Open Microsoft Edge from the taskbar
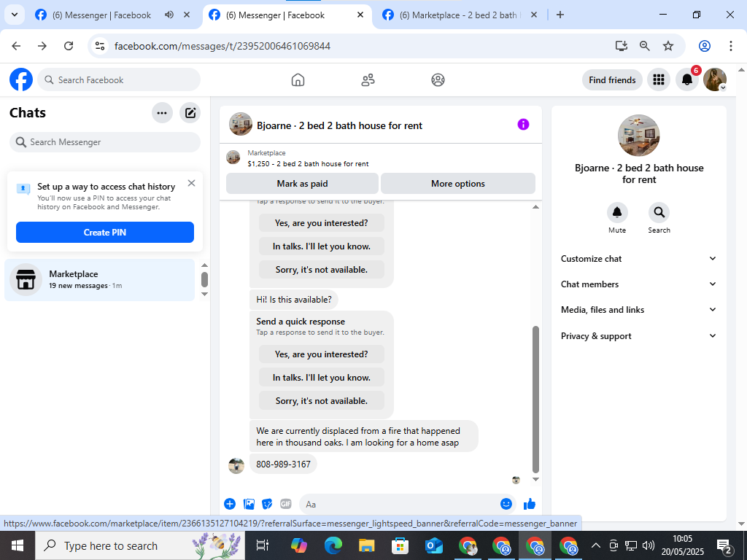The height and width of the screenshot is (560, 747). [x=333, y=545]
